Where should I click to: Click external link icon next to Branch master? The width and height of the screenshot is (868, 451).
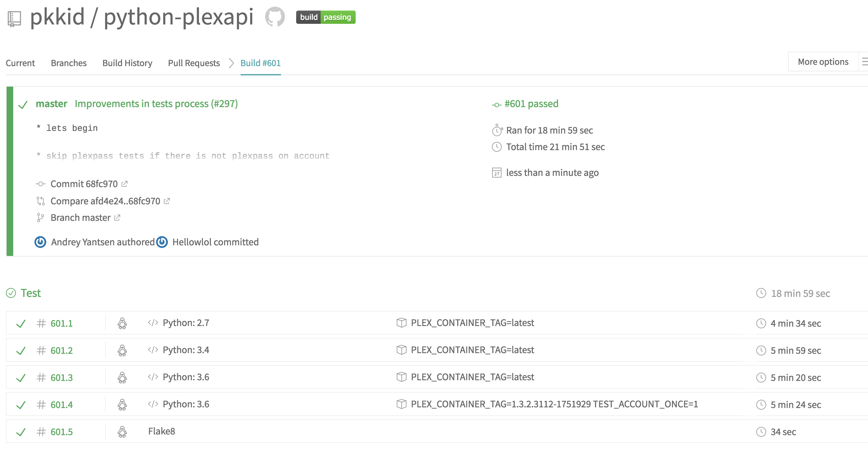117,218
